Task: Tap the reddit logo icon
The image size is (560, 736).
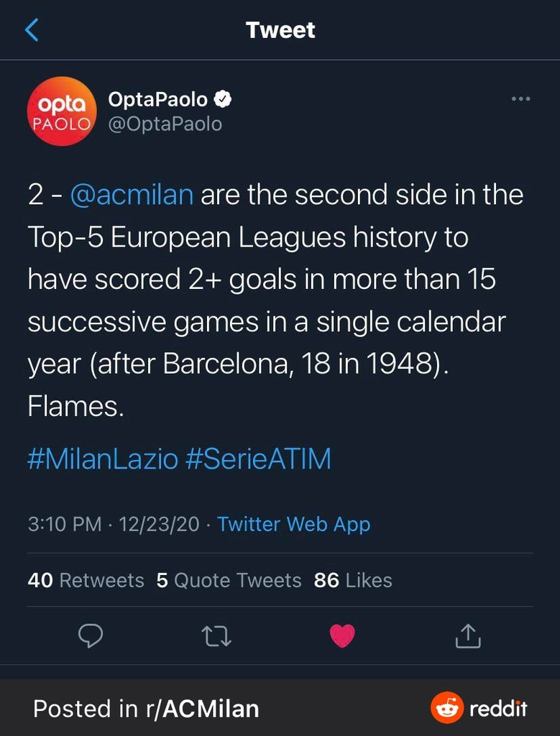Action: tap(447, 709)
